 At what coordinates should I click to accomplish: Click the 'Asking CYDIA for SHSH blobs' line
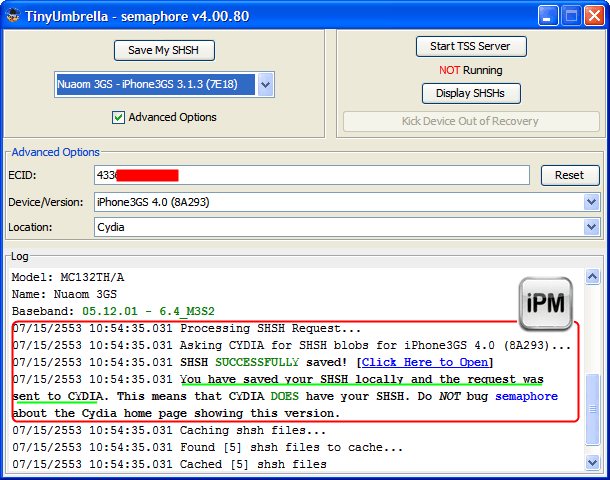(x=292, y=345)
